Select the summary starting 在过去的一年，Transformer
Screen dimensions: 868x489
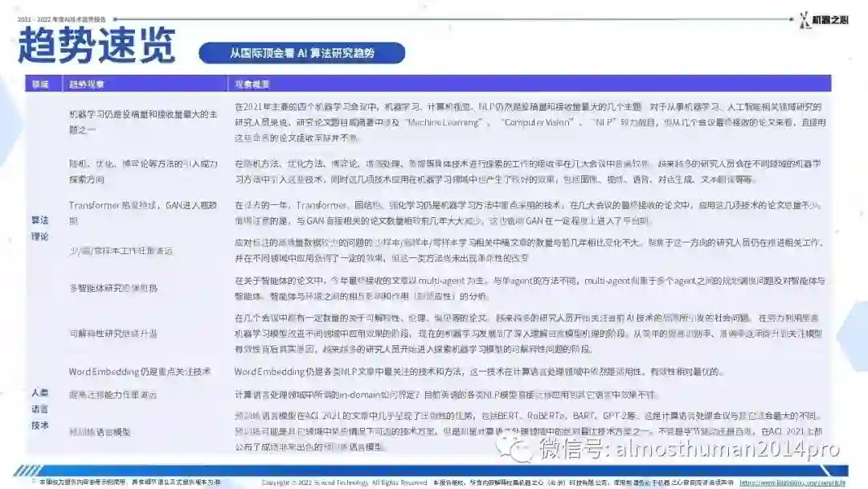[529, 212]
